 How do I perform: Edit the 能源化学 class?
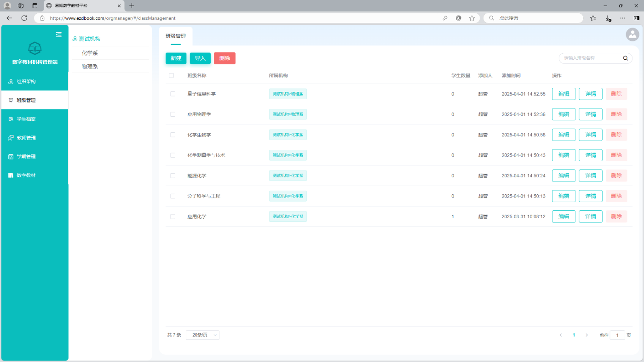(563, 175)
